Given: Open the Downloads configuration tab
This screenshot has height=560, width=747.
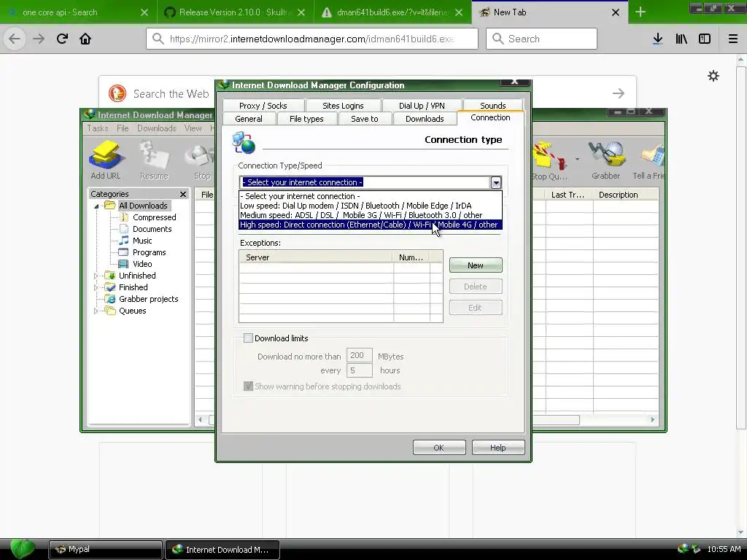Looking at the screenshot, I should pyautogui.click(x=425, y=119).
